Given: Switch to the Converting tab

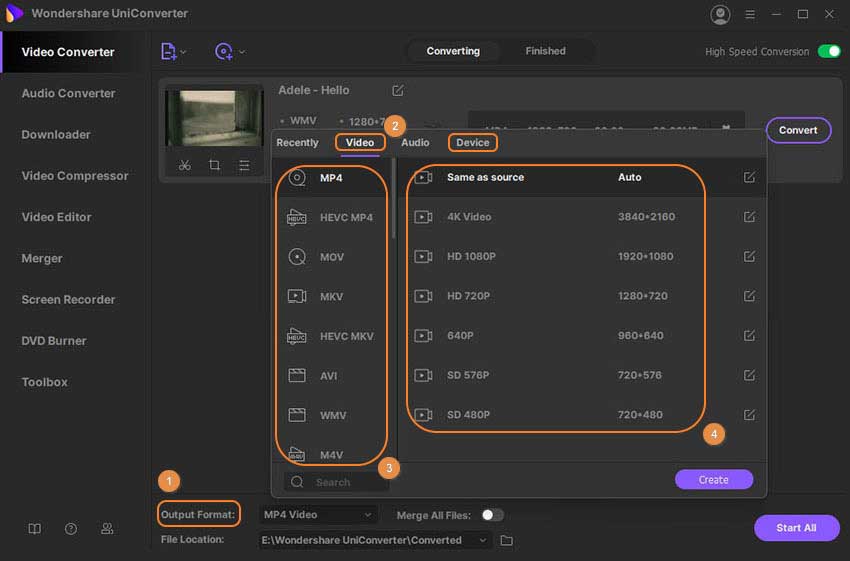Looking at the screenshot, I should [x=453, y=51].
